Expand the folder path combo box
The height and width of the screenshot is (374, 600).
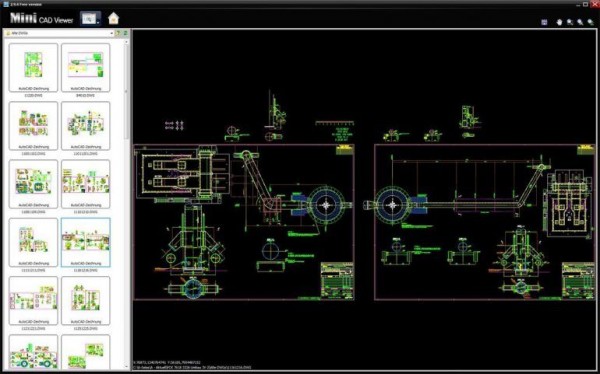coord(112,33)
